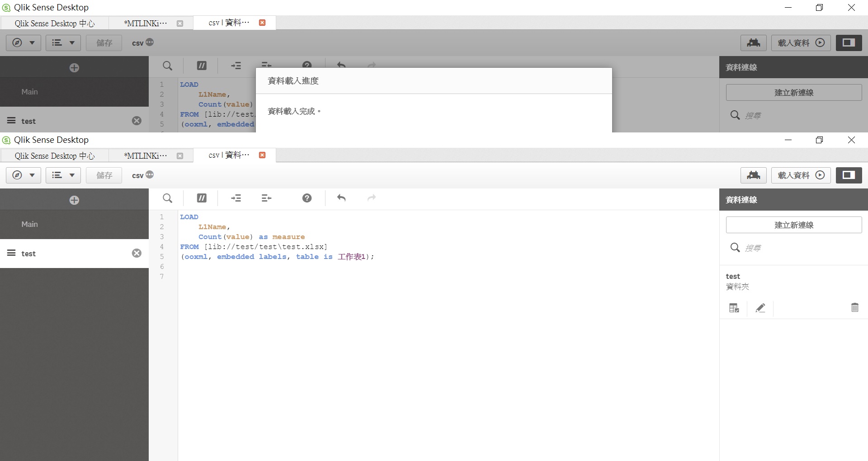
Task: Open search in the bright window's script editor
Action: [167, 198]
